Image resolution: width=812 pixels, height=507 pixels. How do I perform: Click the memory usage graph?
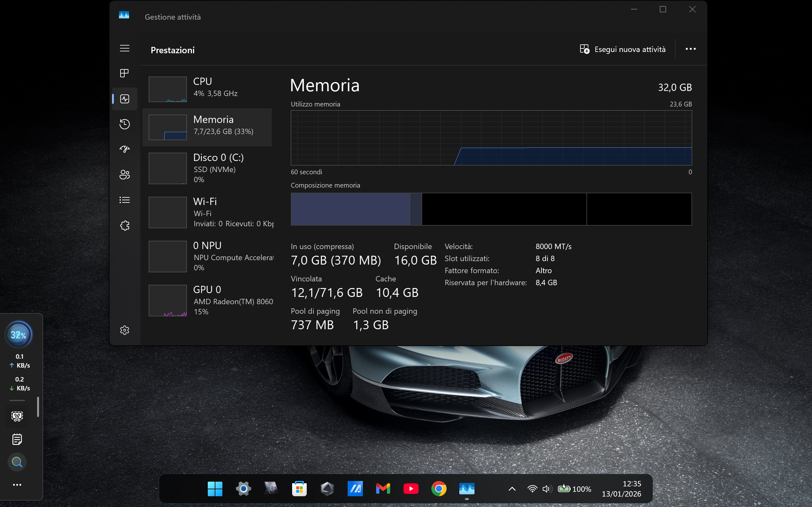point(491,138)
